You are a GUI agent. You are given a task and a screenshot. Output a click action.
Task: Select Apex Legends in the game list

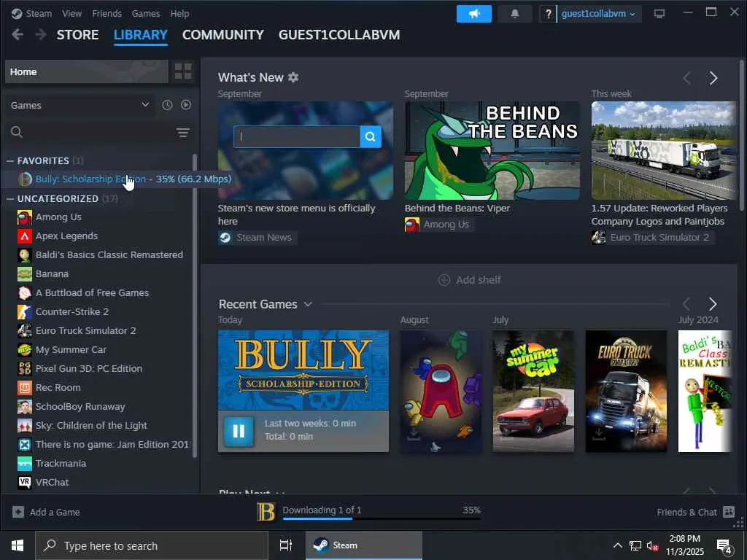pos(66,236)
